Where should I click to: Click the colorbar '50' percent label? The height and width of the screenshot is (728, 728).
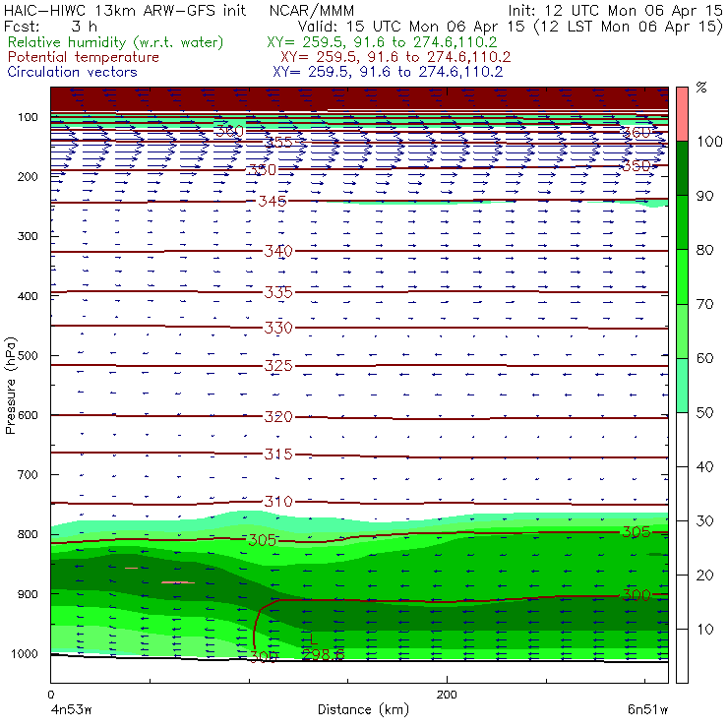click(704, 412)
